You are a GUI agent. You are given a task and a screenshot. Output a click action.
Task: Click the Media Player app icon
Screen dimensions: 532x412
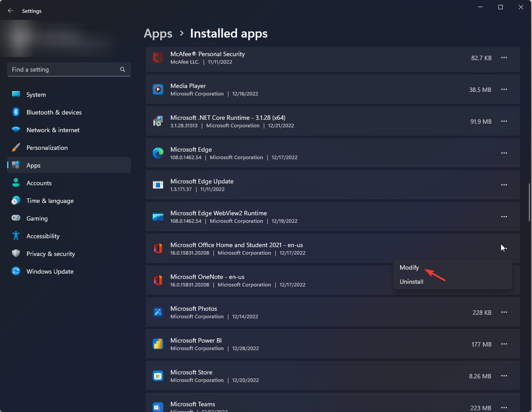point(158,89)
